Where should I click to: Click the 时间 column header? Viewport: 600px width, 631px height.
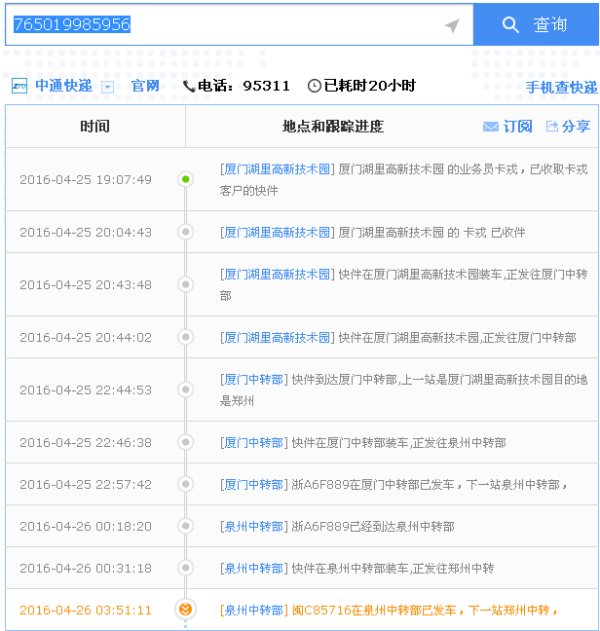[95, 127]
